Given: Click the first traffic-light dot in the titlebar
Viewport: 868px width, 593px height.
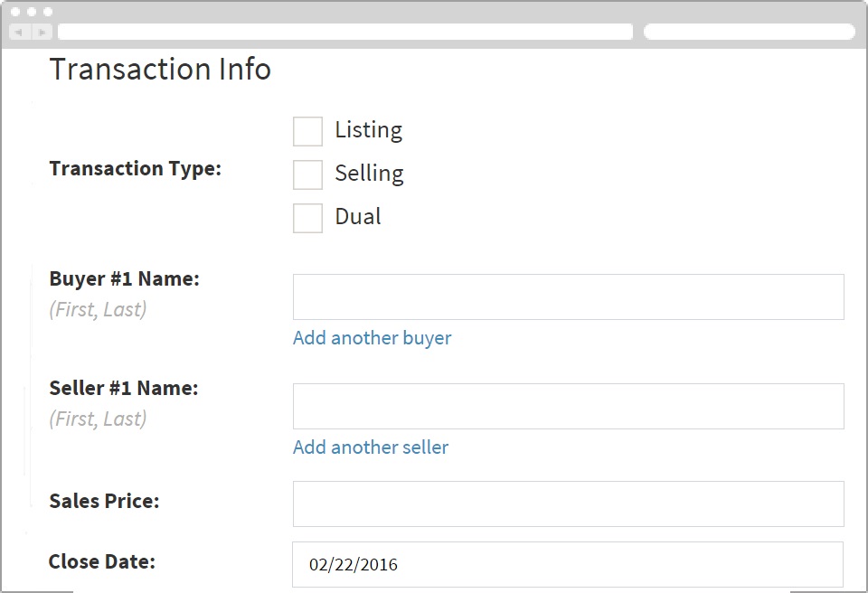Looking at the screenshot, I should click(x=15, y=12).
